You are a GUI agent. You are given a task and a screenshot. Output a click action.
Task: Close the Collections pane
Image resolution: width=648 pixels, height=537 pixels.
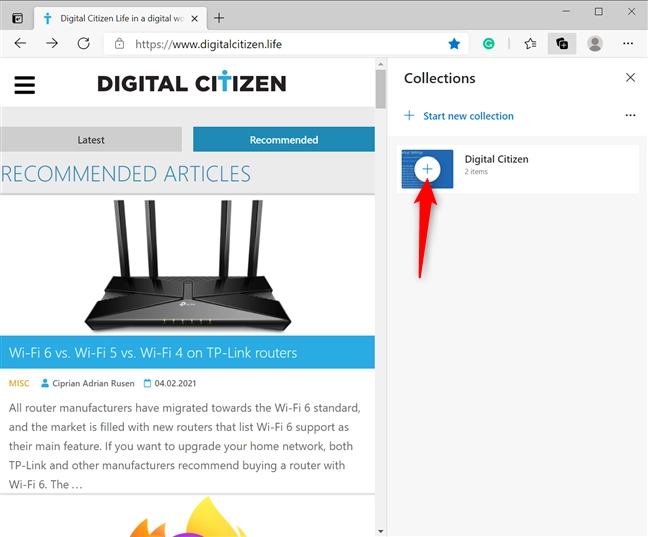click(630, 77)
